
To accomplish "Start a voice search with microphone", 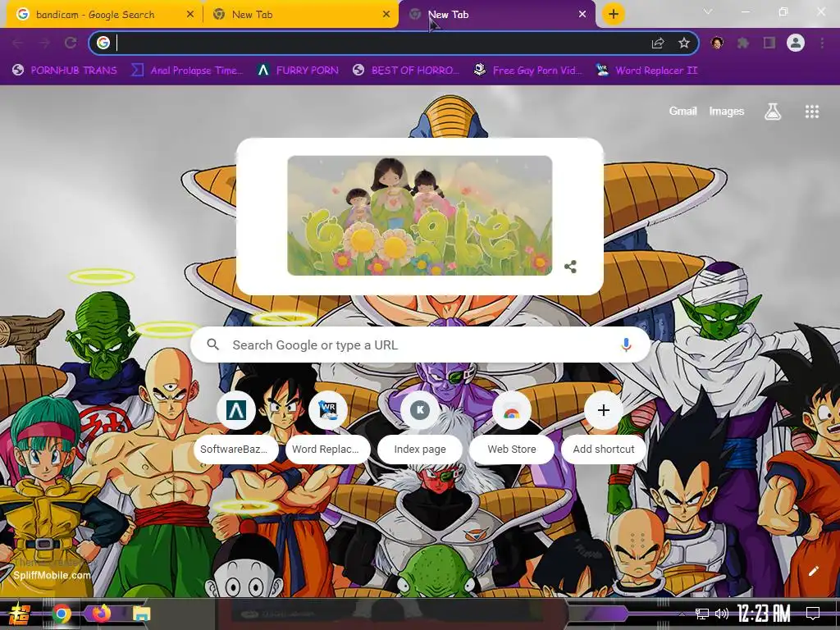I will 626,345.
